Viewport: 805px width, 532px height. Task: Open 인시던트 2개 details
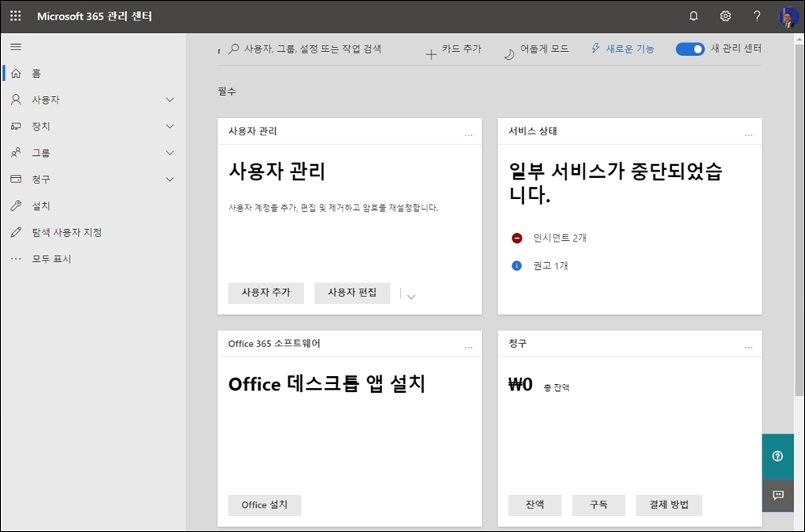pyautogui.click(x=559, y=238)
